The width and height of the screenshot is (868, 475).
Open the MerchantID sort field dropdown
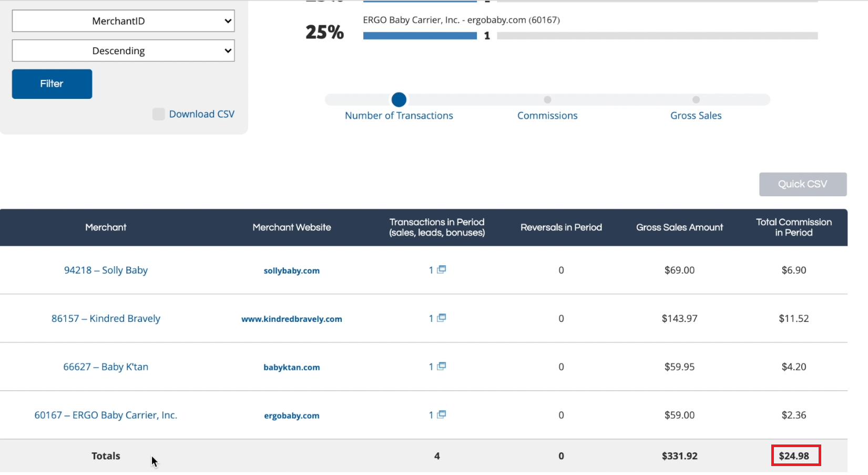click(x=123, y=21)
